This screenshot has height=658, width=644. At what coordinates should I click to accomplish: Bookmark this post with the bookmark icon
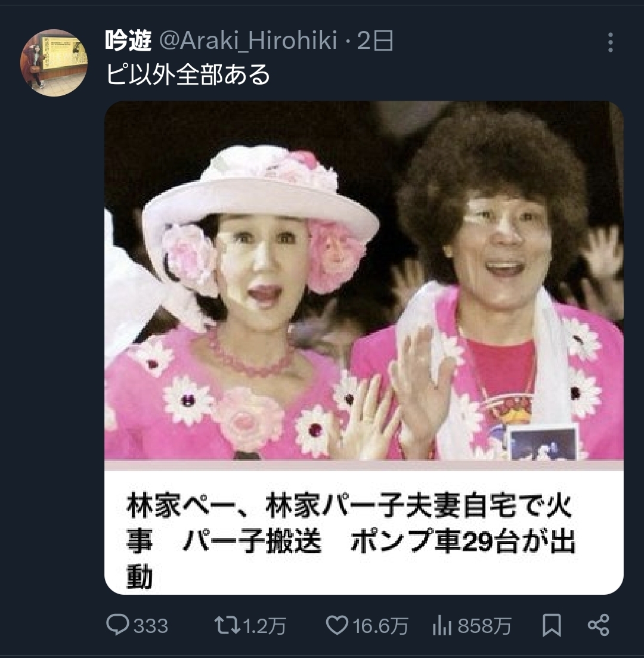(551, 625)
